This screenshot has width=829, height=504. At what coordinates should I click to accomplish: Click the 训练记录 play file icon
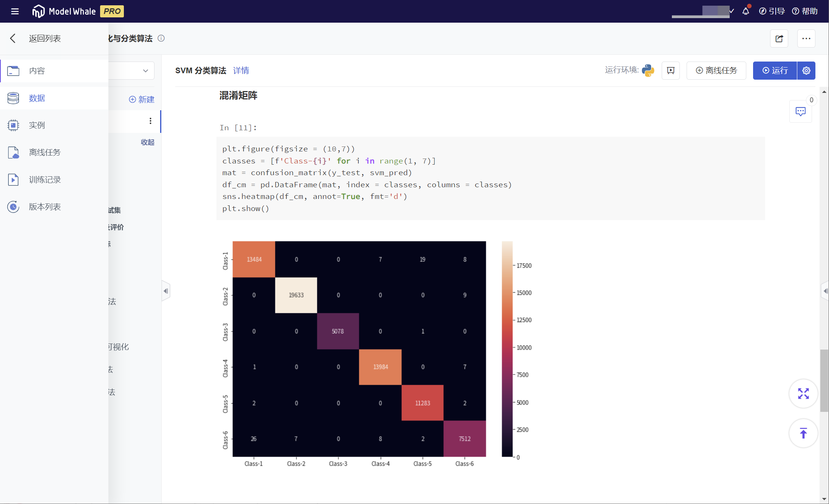13,180
